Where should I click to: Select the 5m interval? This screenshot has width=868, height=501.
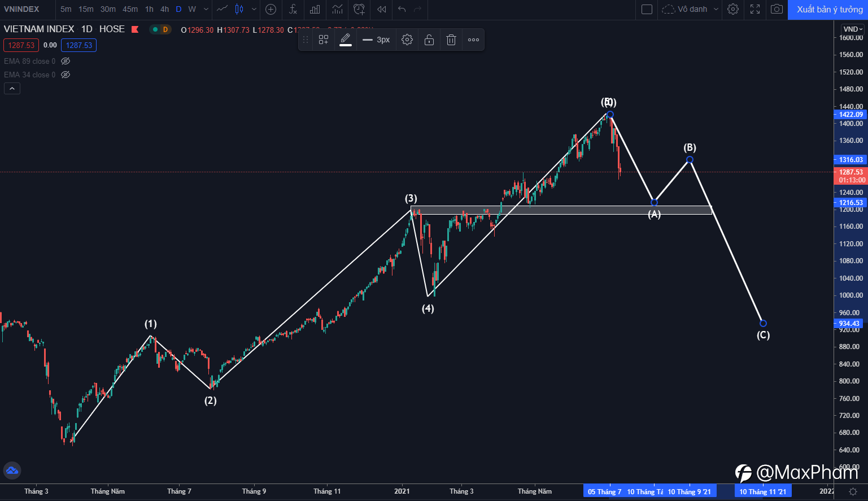pos(66,9)
